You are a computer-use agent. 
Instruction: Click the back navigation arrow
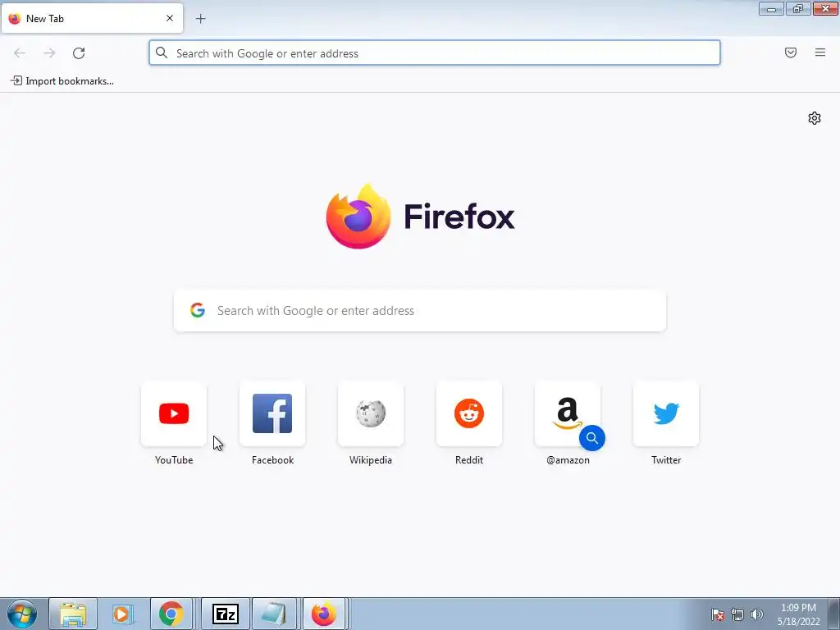tap(20, 53)
